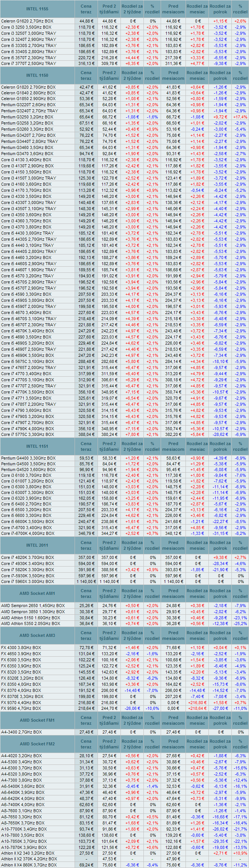Click the "INTEL 1155" section header
Screen dimensions: 249x868
[37, 9]
